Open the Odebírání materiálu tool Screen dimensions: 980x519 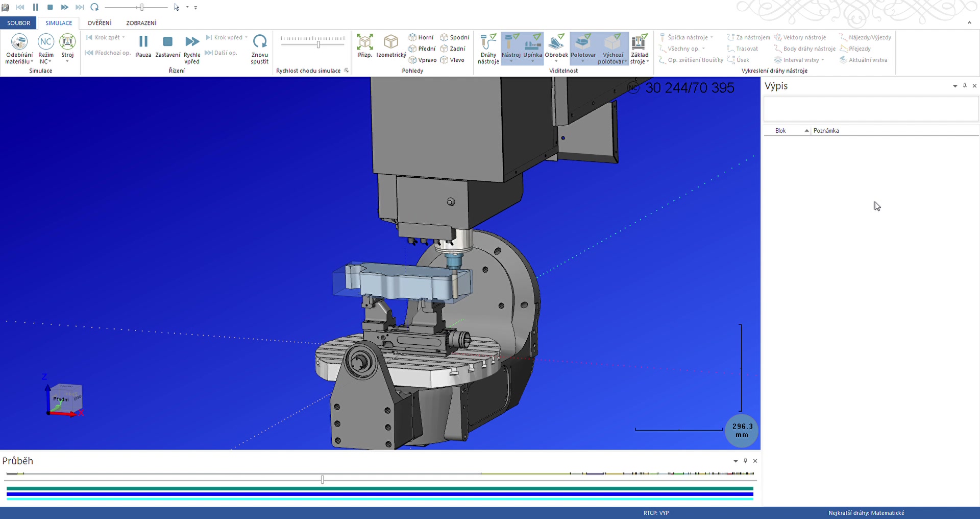tap(19, 49)
